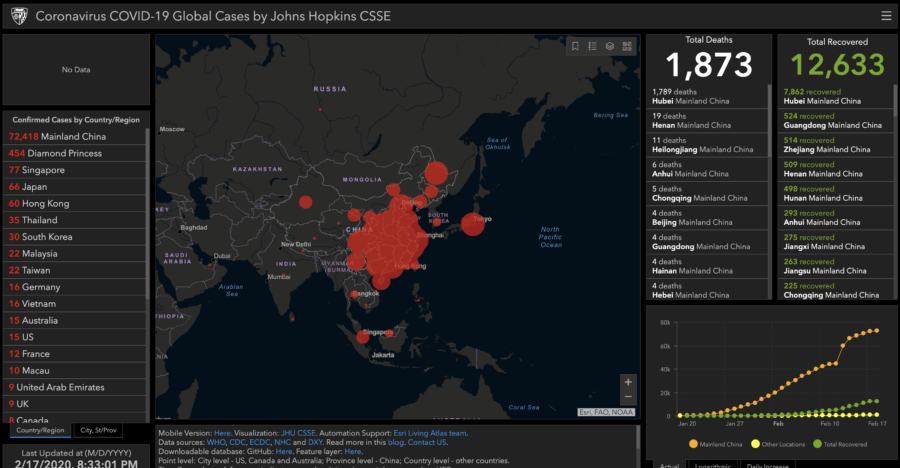The height and width of the screenshot is (468, 900).
Task: Open the WHO data source link
Action: tap(216, 442)
